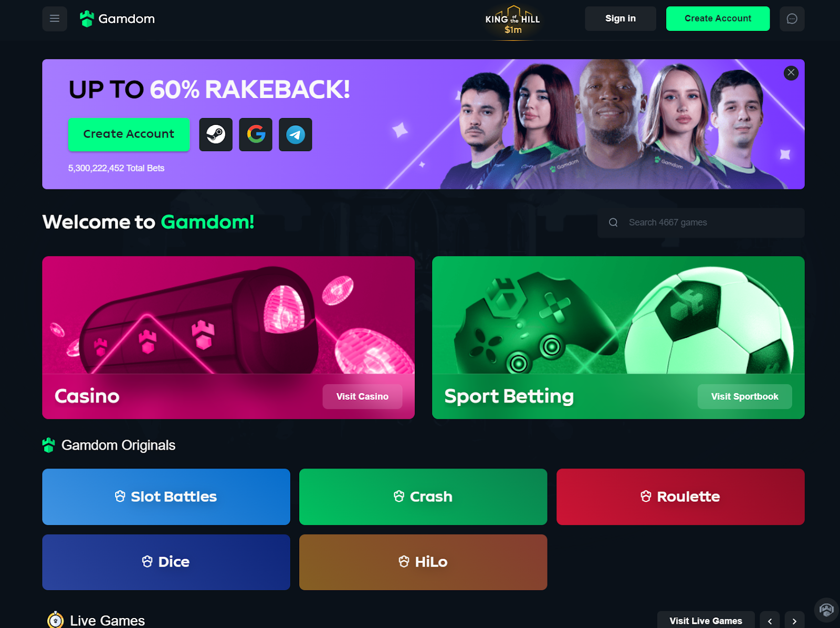The image size is (840, 628).
Task: Open the Crash game tile
Action: (x=423, y=497)
